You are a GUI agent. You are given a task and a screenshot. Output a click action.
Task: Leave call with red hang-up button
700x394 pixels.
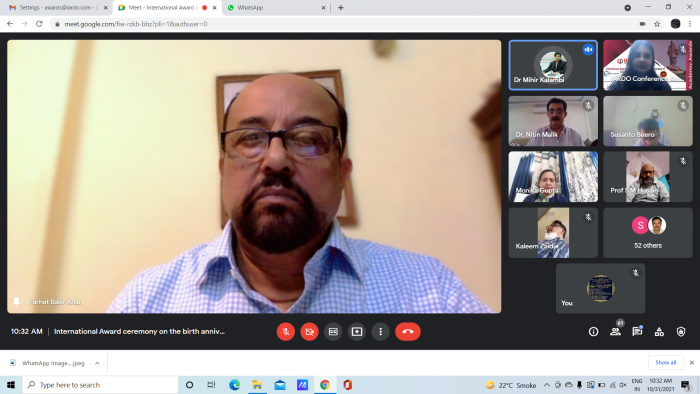coord(408,332)
